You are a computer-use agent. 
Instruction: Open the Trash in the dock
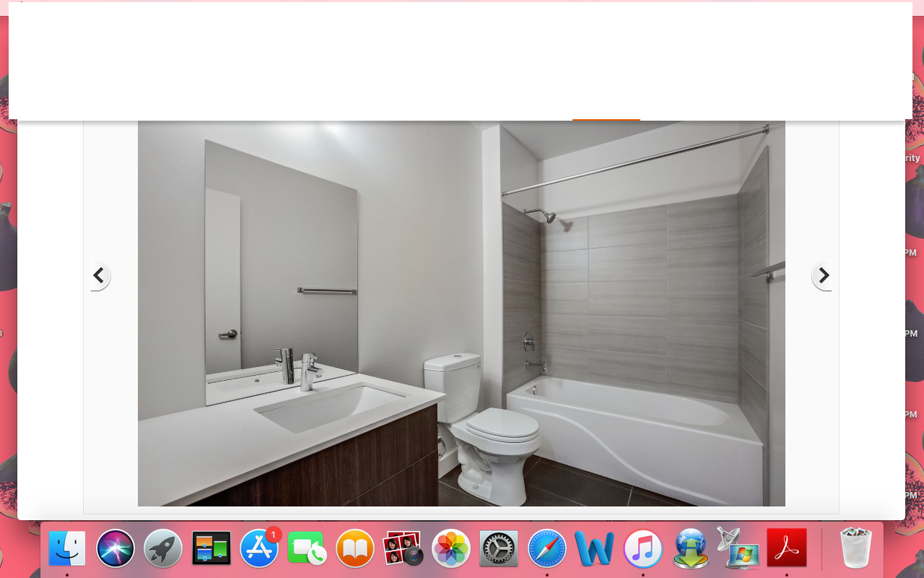(x=855, y=548)
